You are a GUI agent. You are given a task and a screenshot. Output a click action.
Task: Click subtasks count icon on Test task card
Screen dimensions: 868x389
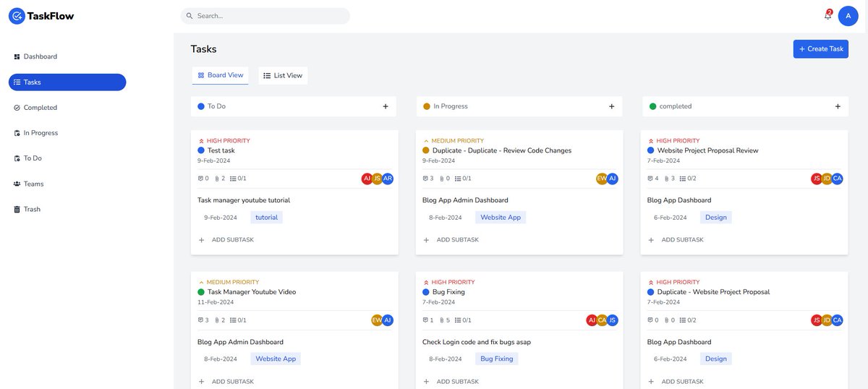[x=233, y=178]
